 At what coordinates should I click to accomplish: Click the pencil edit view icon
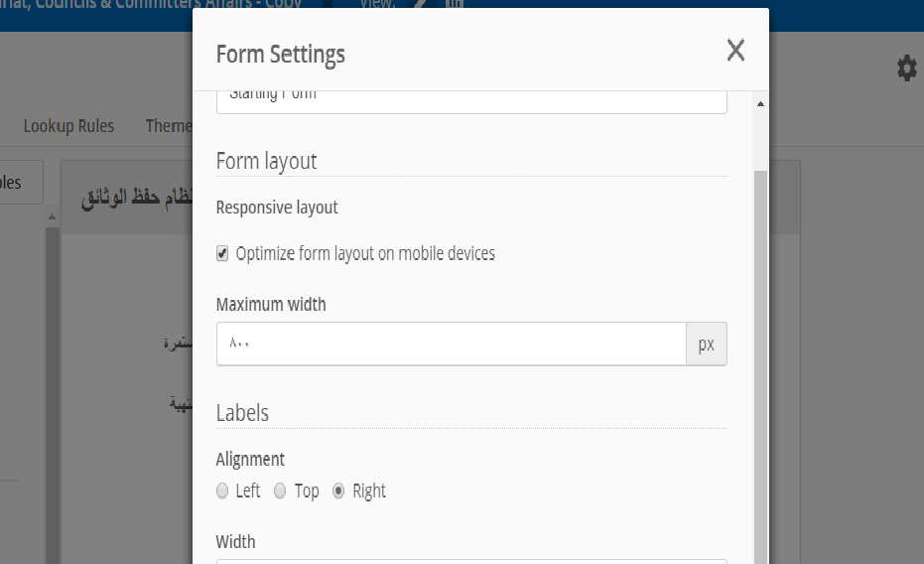421,4
